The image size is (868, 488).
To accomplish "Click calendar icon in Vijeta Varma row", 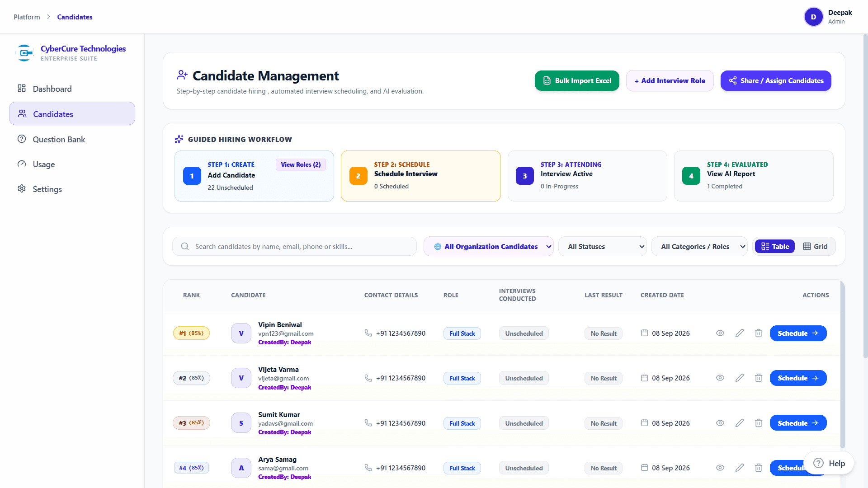I will 644,378.
